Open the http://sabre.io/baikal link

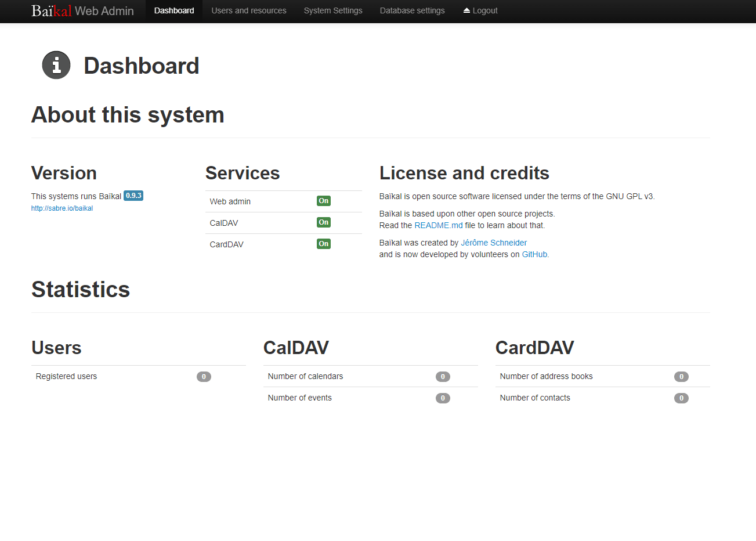(62, 208)
